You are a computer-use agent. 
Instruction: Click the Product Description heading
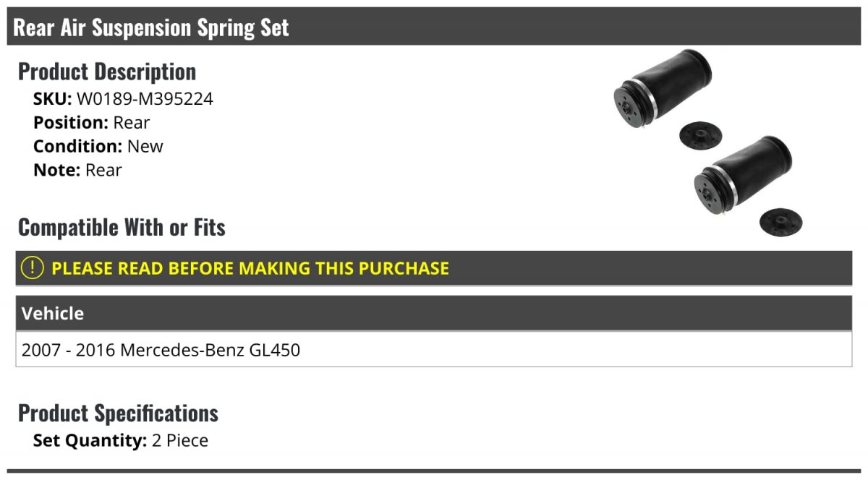pos(107,72)
